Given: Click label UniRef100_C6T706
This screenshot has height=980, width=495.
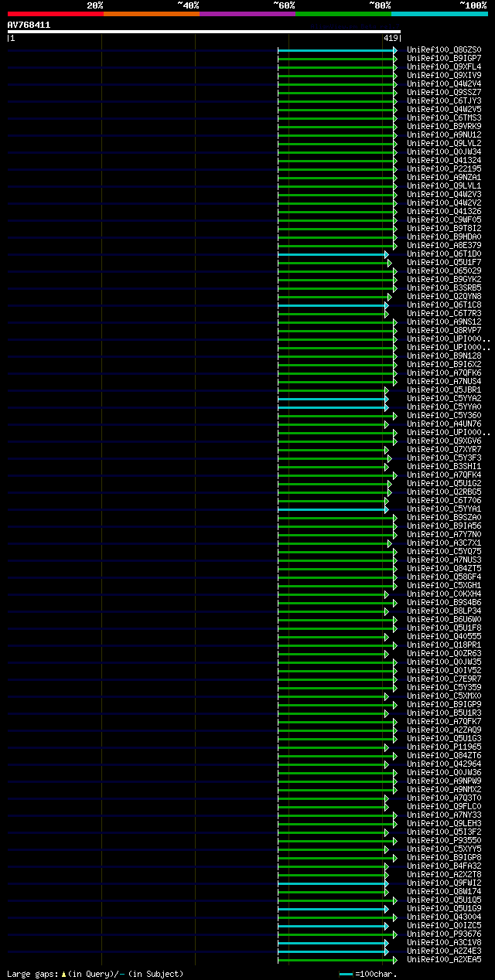Looking at the screenshot, I should point(444,500).
